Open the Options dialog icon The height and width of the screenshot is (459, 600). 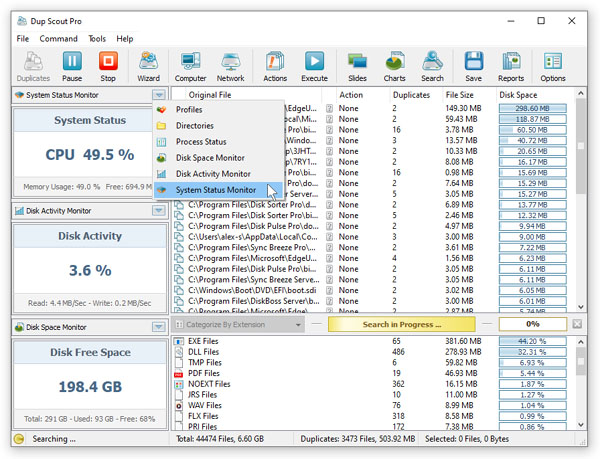(x=553, y=67)
